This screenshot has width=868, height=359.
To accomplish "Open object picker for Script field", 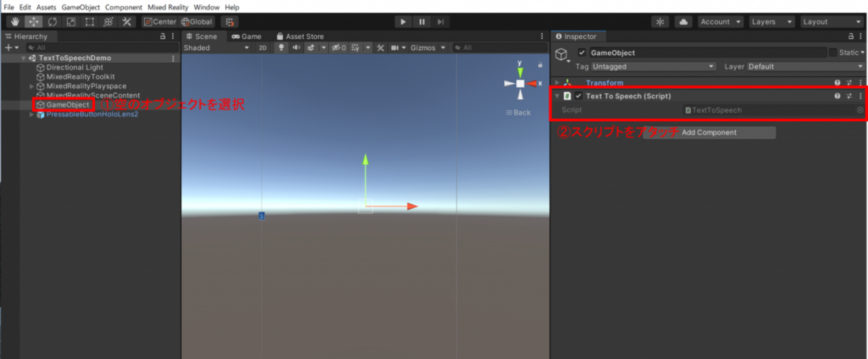I will [860, 110].
